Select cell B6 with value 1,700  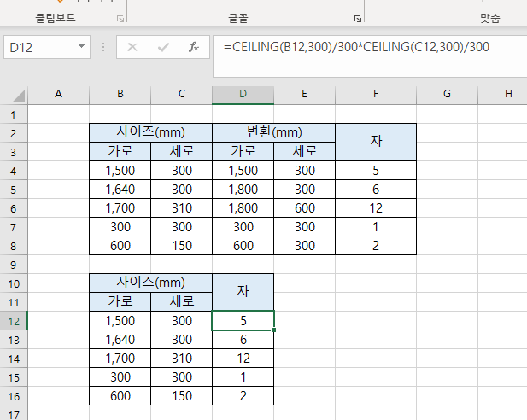120,208
